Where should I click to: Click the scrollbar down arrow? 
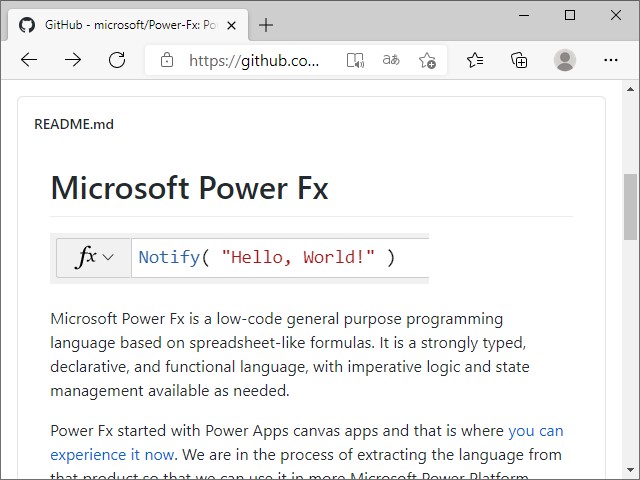click(630, 470)
